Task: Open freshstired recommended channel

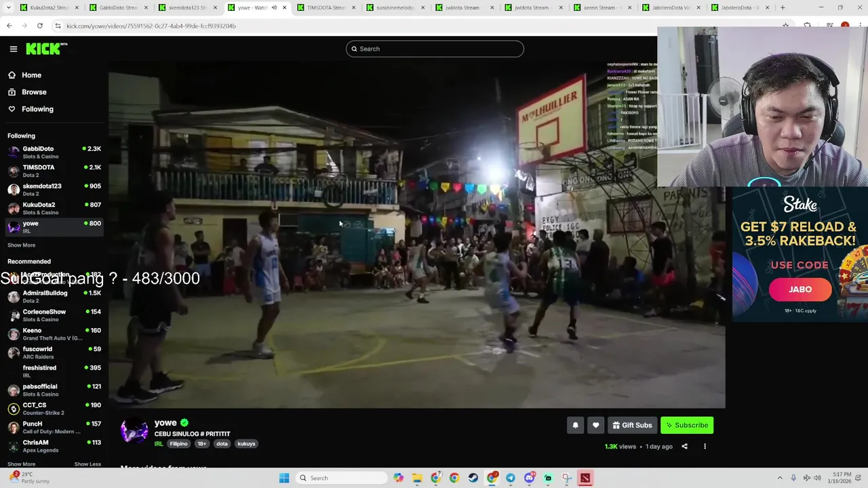Action: [54, 371]
